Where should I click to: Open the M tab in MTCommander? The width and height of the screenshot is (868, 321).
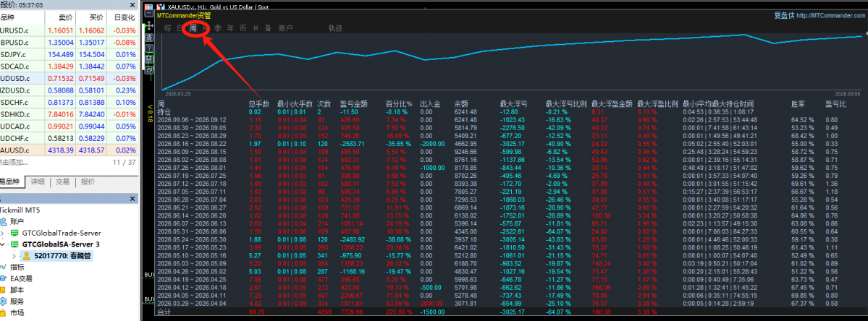pyautogui.click(x=256, y=27)
